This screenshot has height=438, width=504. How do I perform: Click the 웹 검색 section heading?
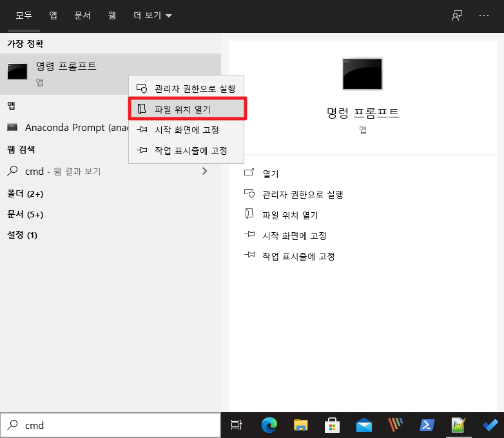point(21,149)
